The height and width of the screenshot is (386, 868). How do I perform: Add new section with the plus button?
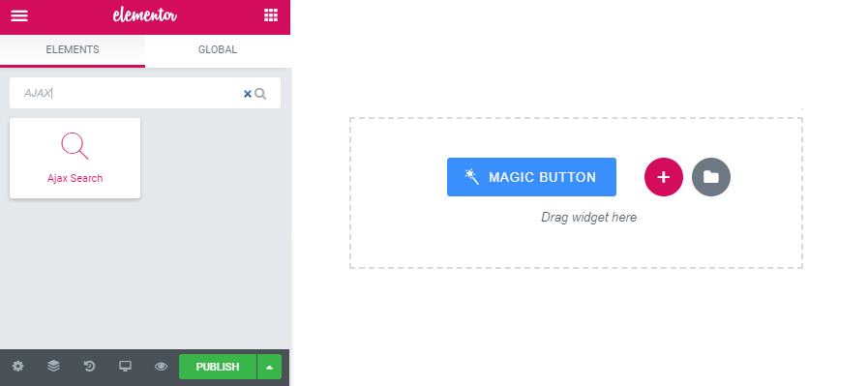coord(663,177)
